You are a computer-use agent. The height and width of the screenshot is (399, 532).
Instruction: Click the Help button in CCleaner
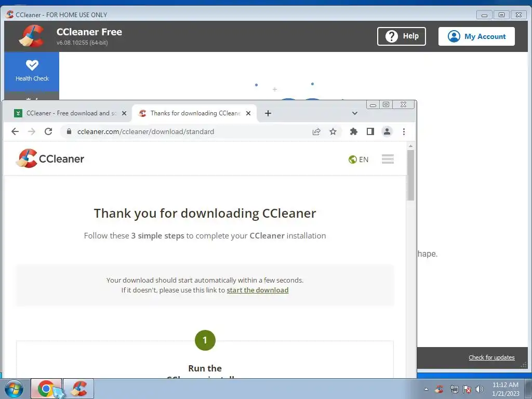pyautogui.click(x=402, y=36)
